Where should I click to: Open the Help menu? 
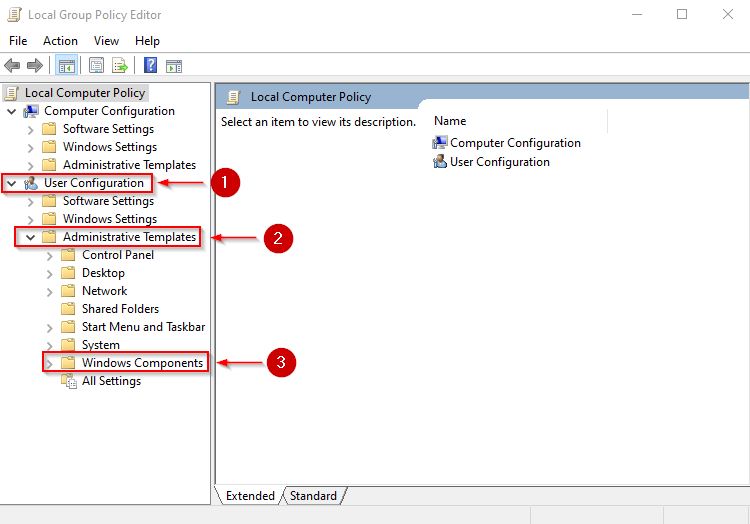click(x=147, y=41)
